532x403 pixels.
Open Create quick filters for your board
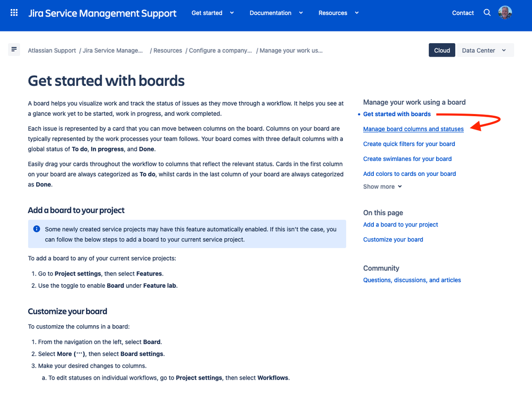[x=409, y=144]
